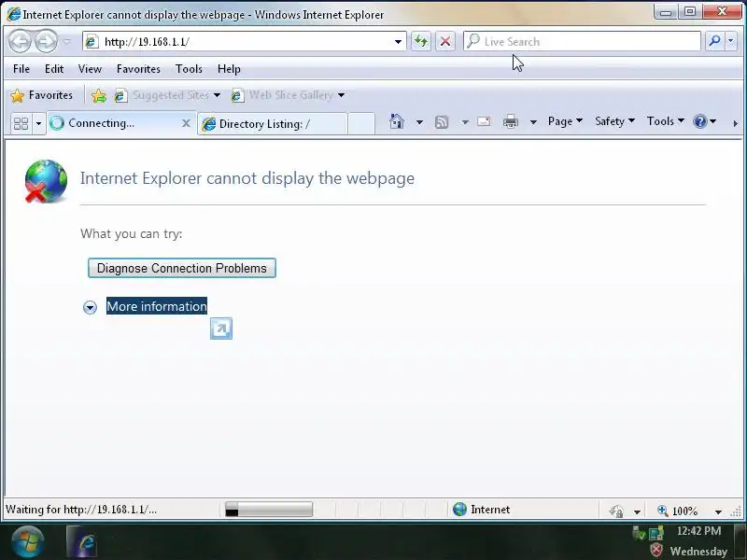This screenshot has height=560, width=747.
Task: Click Diagnose Connection Problems button
Action: [181, 268]
